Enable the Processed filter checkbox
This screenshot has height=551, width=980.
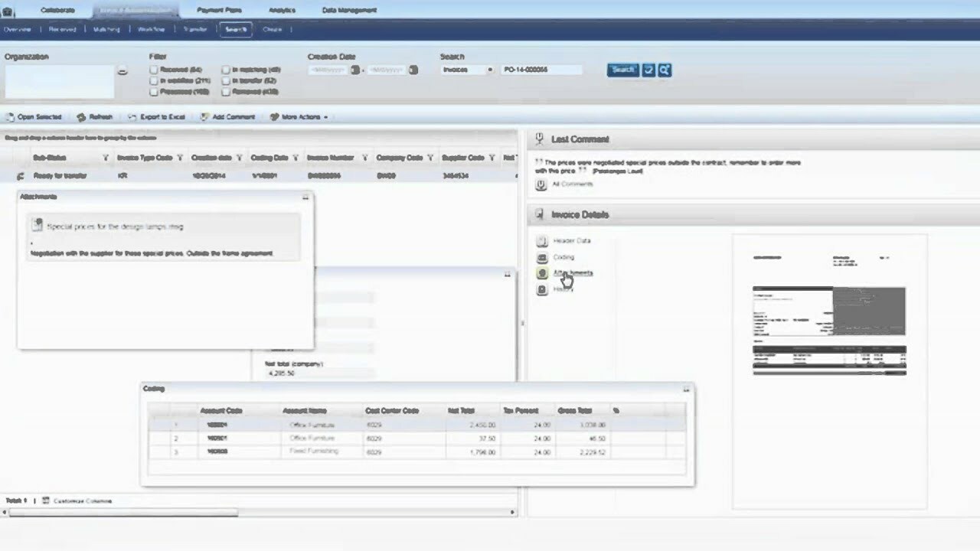coord(154,92)
